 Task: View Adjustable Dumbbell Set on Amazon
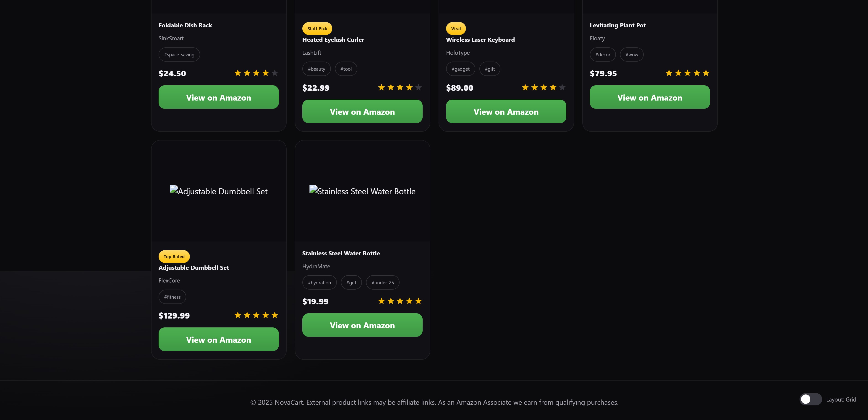[218, 340]
